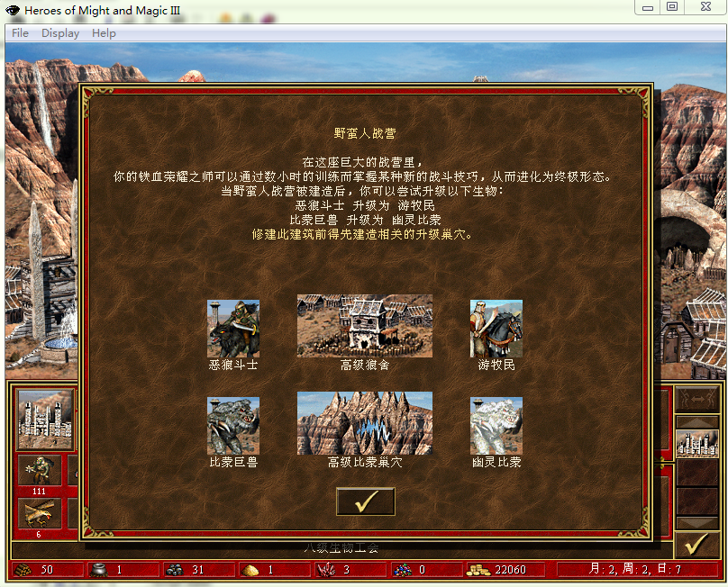Click the 幽灵比蒙 caption under portrait
728x587 pixels.
point(496,462)
